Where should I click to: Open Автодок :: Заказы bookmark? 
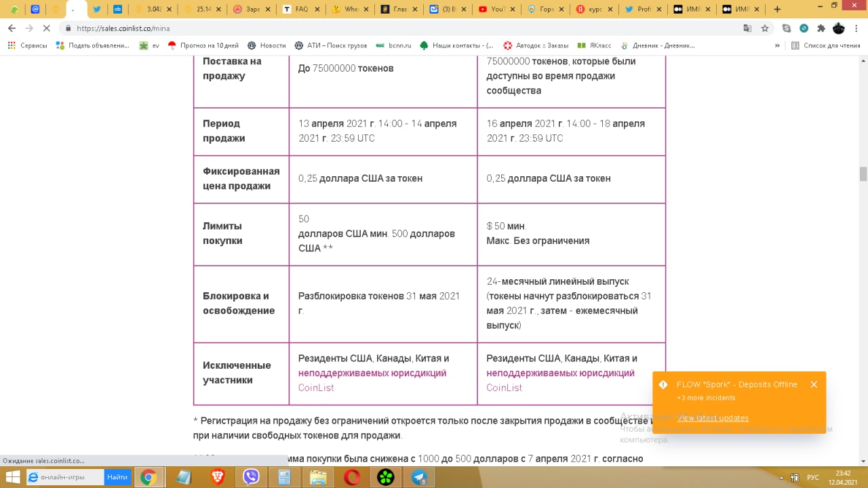point(536,45)
